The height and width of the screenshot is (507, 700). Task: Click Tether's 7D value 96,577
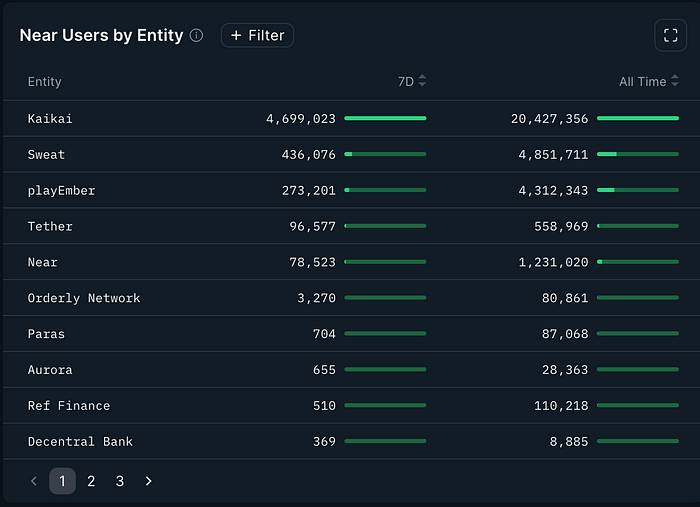coord(312,226)
